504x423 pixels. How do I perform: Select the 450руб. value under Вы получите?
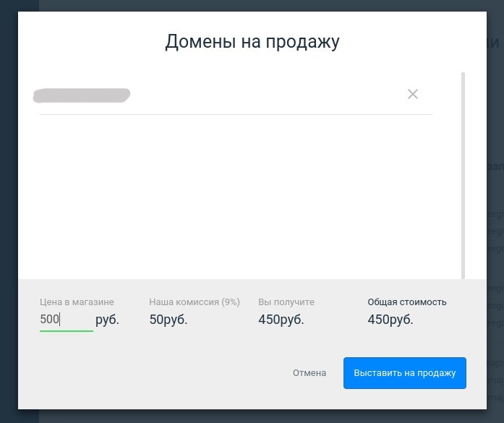[281, 320]
